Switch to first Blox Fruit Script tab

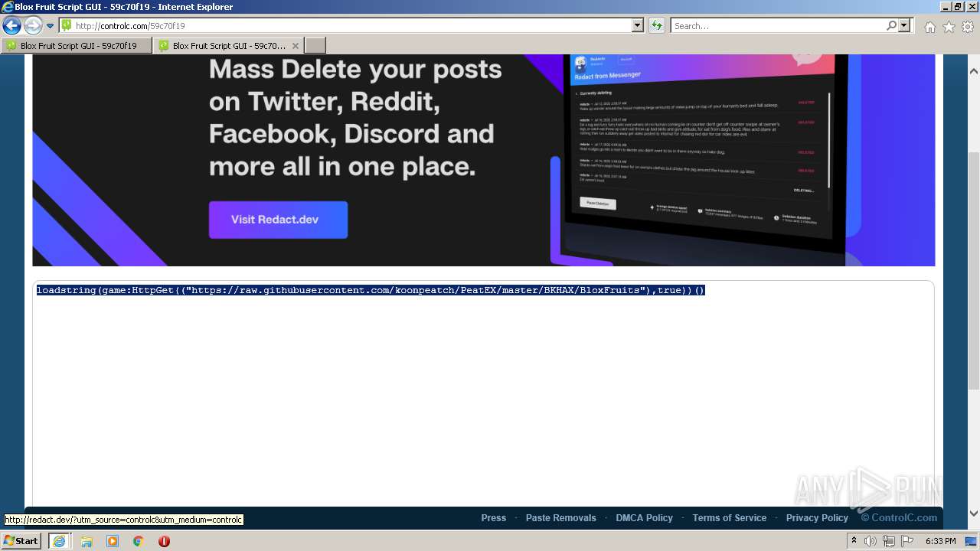click(77, 46)
